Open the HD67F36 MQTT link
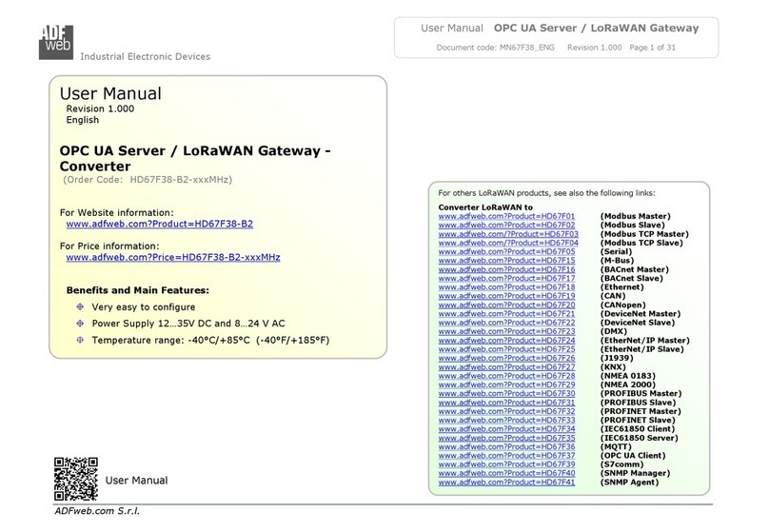Screen dimensions: 769x532 point(506,446)
